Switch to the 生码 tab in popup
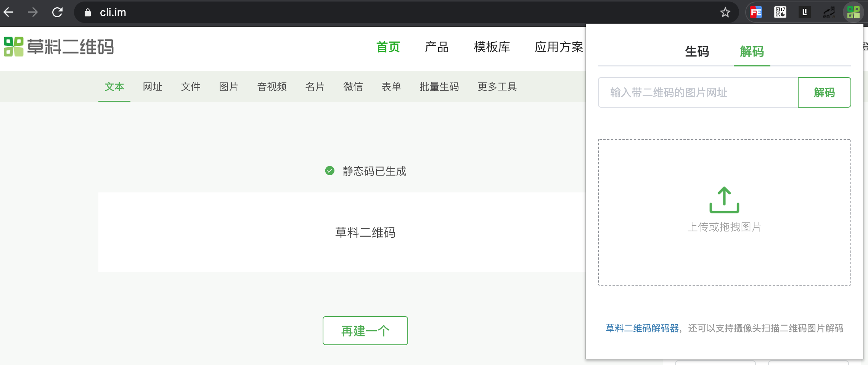Image resolution: width=868 pixels, height=365 pixels. pyautogui.click(x=697, y=52)
